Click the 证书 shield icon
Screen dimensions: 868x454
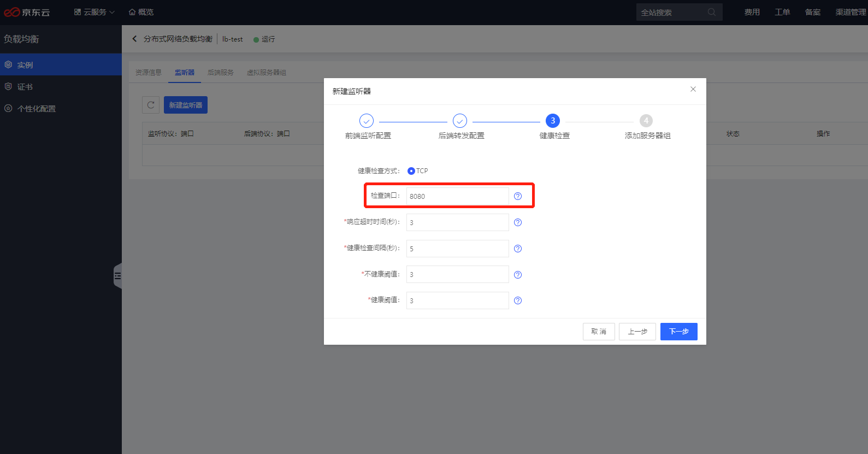pyautogui.click(x=8, y=86)
